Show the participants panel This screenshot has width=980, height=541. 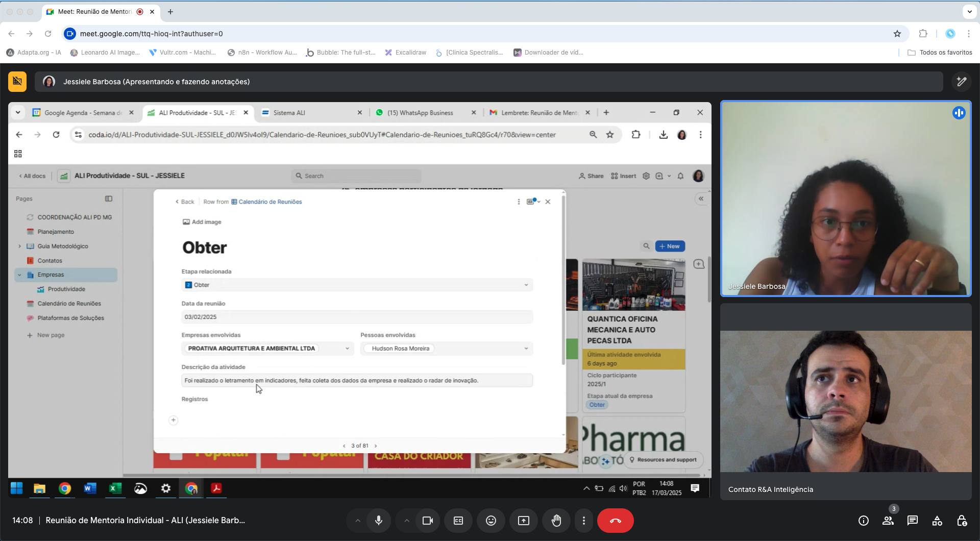(x=888, y=521)
